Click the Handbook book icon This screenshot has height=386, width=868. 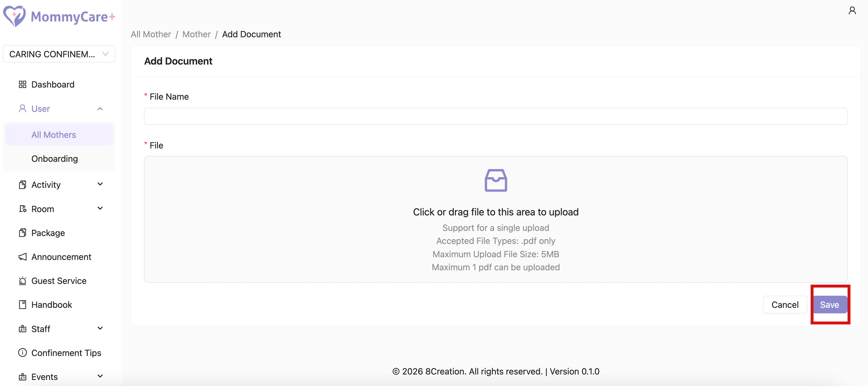click(x=22, y=304)
